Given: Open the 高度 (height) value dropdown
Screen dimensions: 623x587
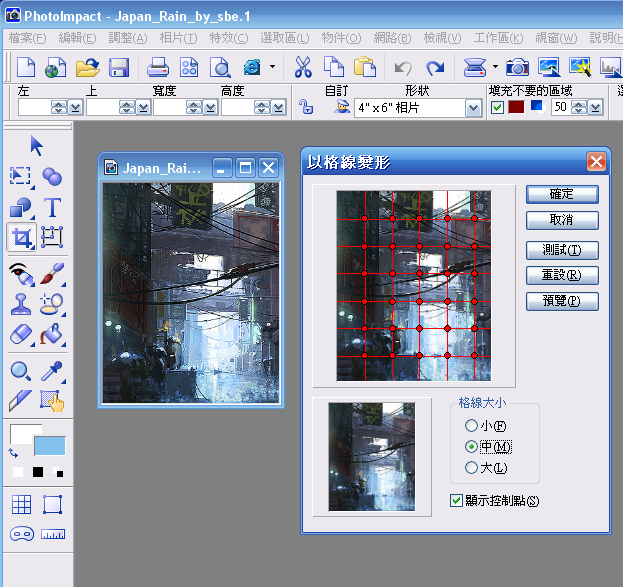Looking at the screenshot, I should click(x=279, y=107).
